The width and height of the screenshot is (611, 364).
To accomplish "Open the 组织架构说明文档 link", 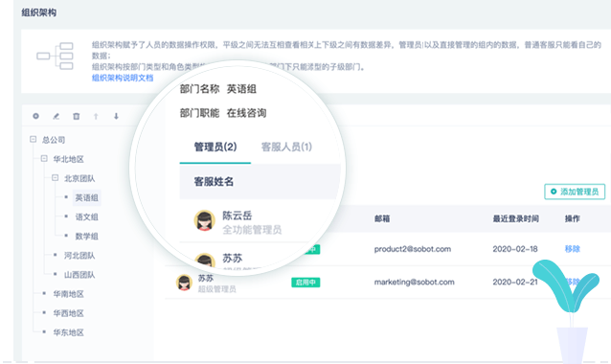I will tap(123, 78).
